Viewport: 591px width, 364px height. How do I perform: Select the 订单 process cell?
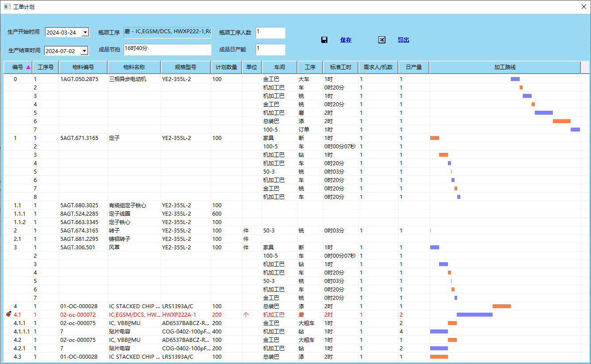click(310, 130)
